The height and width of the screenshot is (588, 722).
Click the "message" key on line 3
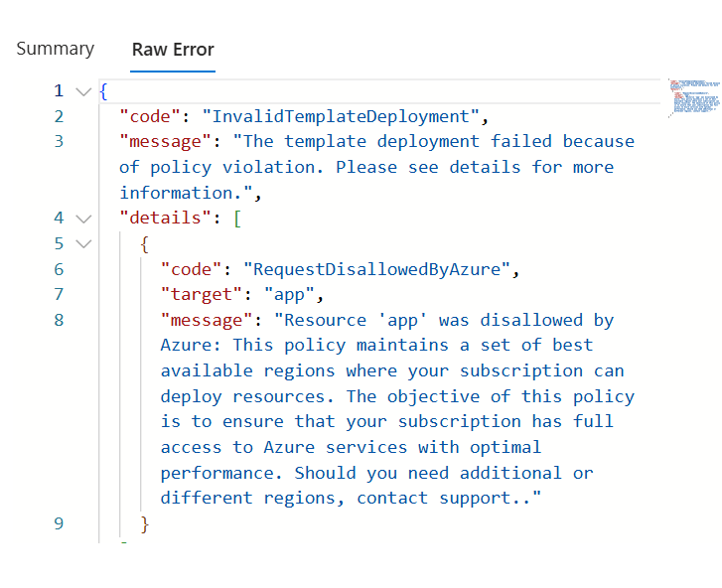(x=165, y=142)
